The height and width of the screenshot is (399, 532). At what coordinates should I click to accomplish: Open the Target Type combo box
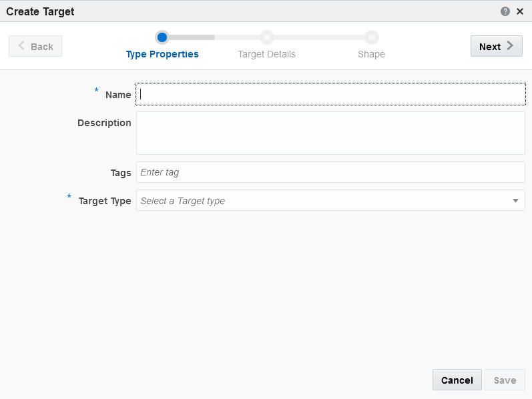click(x=331, y=200)
